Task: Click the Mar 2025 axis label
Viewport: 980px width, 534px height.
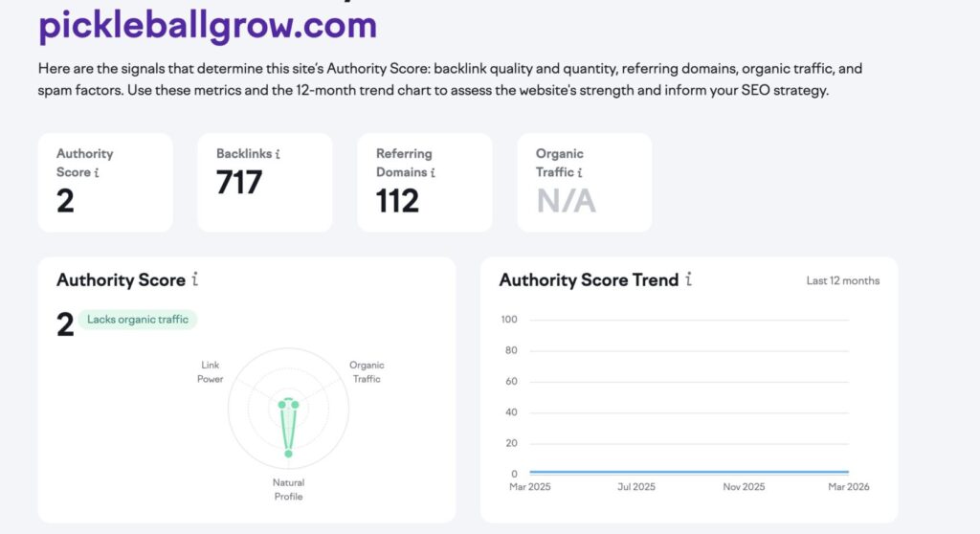Action: click(x=529, y=487)
